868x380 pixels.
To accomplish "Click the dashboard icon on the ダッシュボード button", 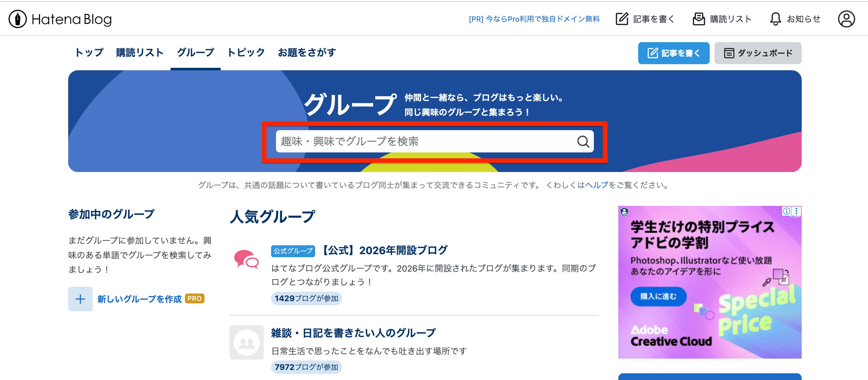I will tap(729, 53).
